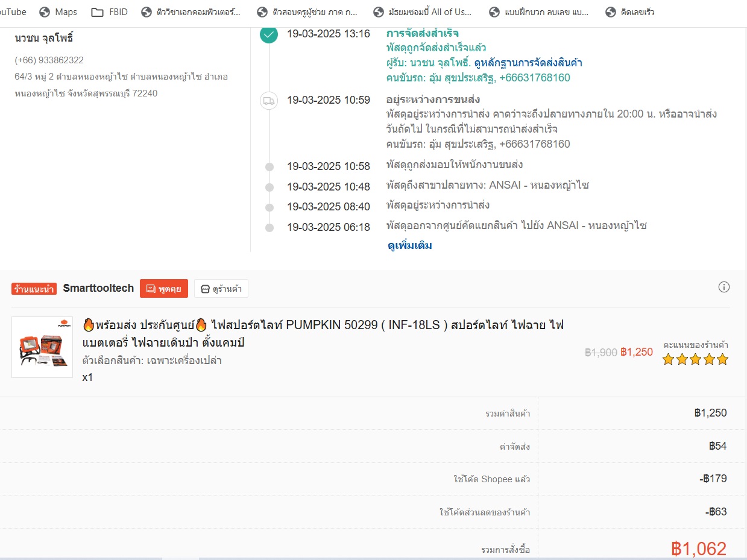Click the globe icon of Maps bookmark

click(44, 12)
